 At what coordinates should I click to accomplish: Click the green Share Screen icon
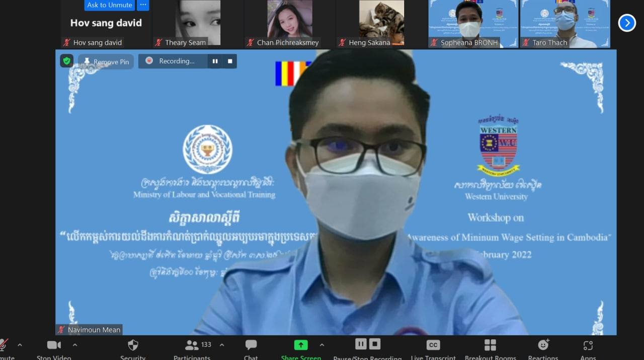click(301, 345)
